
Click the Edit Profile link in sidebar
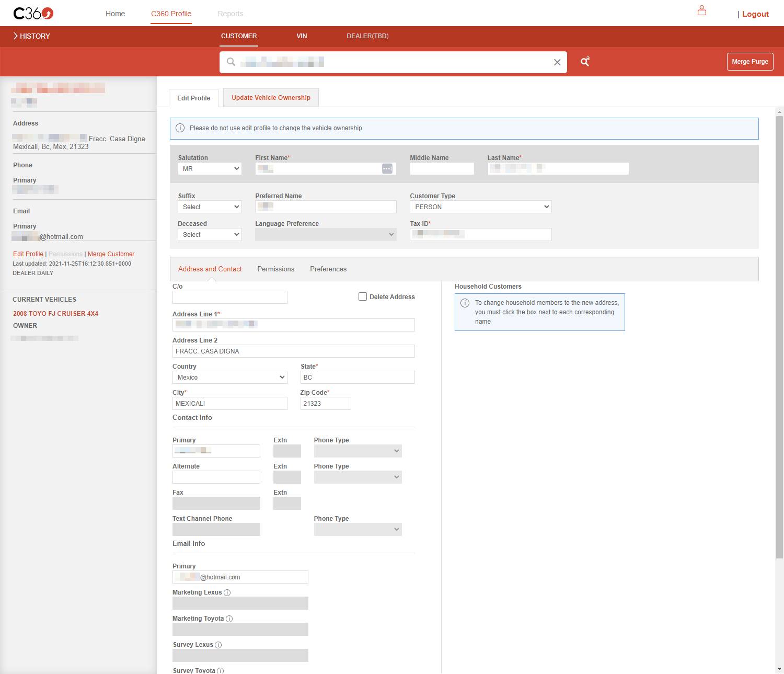(x=28, y=254)
